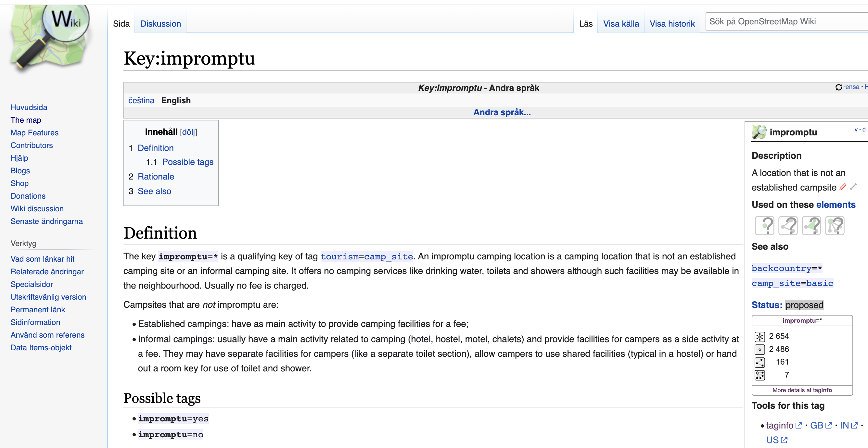Click the way element usage icon

pyautogui.click(x=788, y=225)
